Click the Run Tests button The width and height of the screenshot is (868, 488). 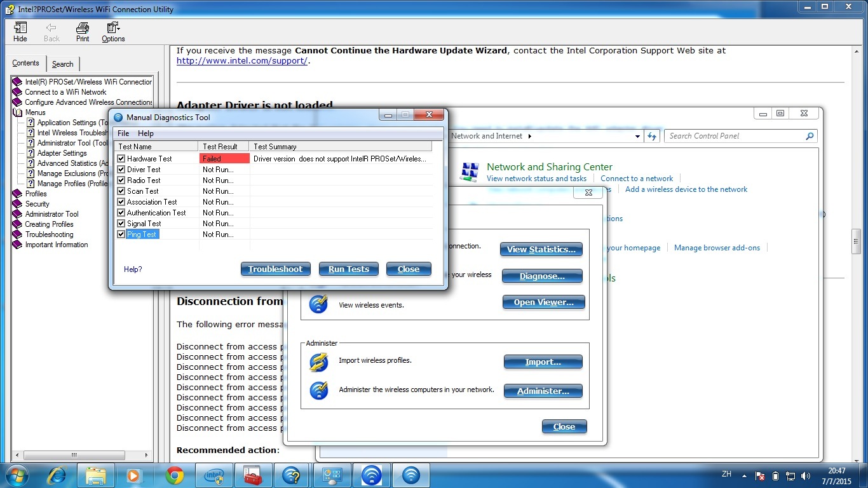pos(349,269)
